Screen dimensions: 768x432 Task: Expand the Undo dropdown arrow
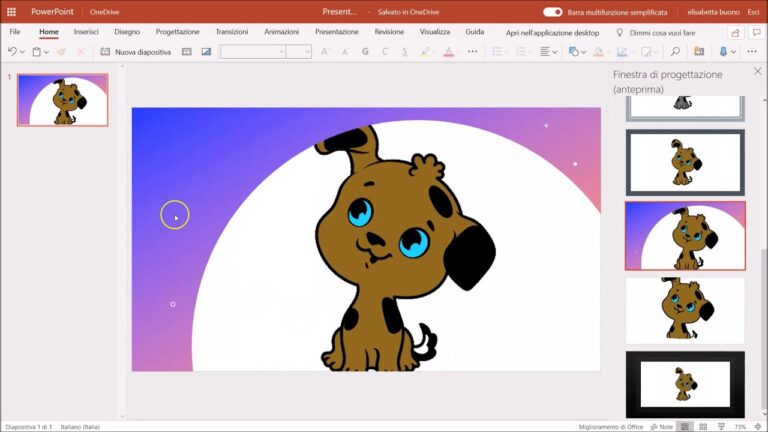pyautogui.click(x=23, y=52)
